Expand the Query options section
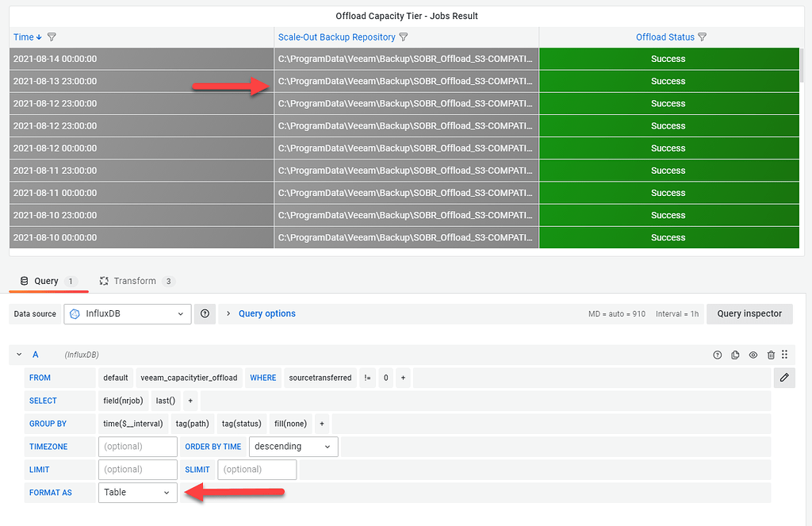 click(x=266, y=313)
